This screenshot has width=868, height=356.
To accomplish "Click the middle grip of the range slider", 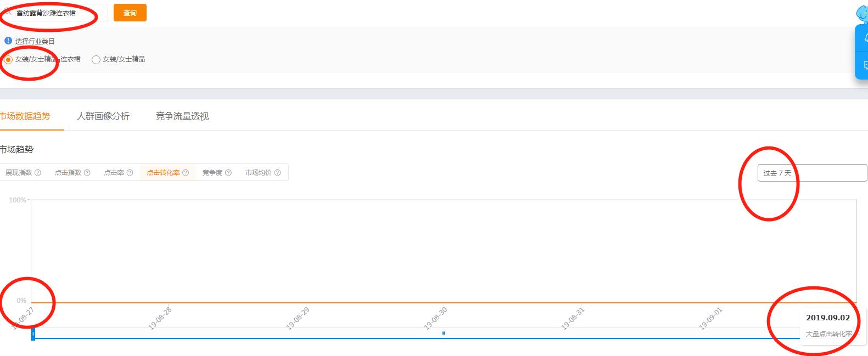I will click(x=443, y=334).
